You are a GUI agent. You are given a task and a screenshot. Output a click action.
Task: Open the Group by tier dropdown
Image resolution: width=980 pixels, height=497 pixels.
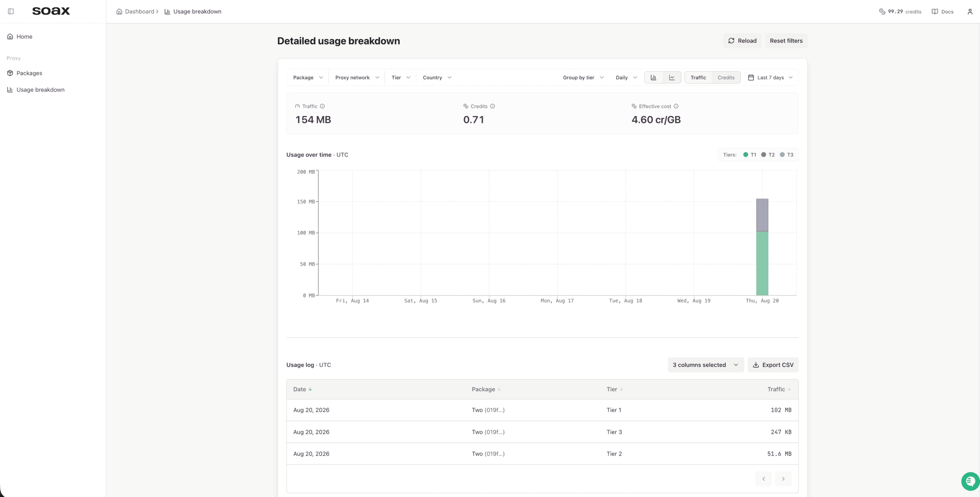tap(583, 77)
